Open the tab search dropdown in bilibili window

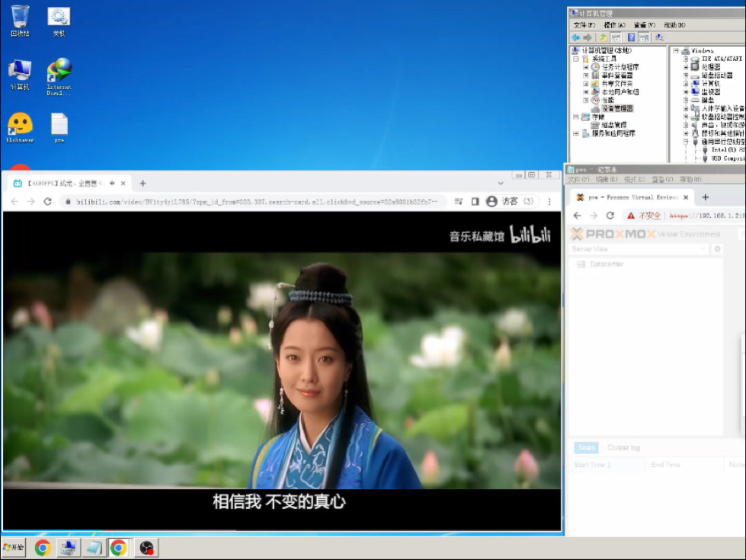point(501,183)
